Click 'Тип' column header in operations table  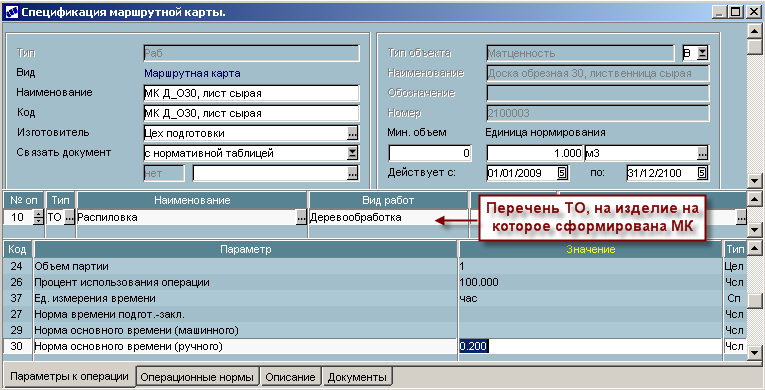coord(60,200)
